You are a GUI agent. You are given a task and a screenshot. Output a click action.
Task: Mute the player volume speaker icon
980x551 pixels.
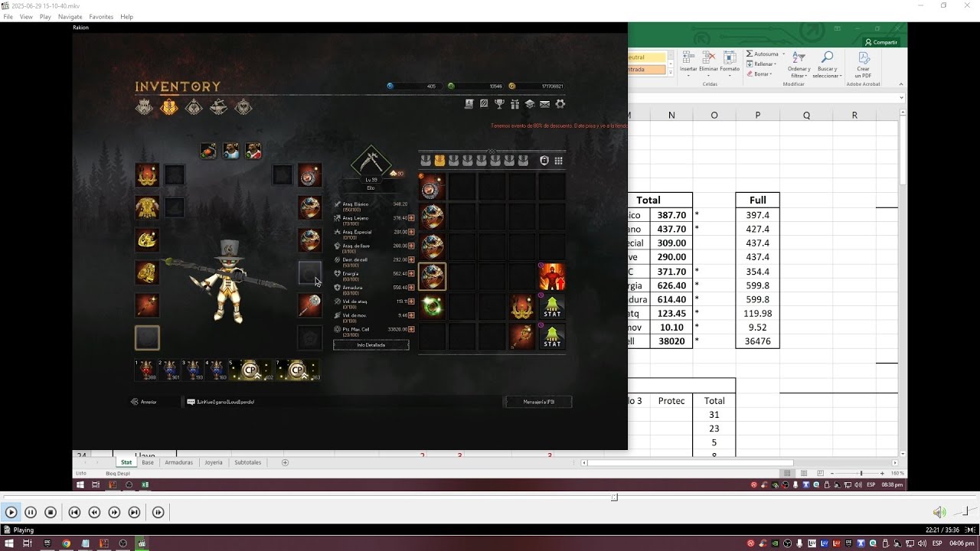tap(939, 512)
